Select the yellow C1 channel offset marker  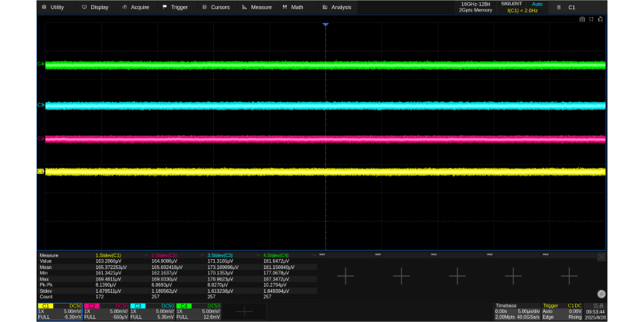(41, 172)
